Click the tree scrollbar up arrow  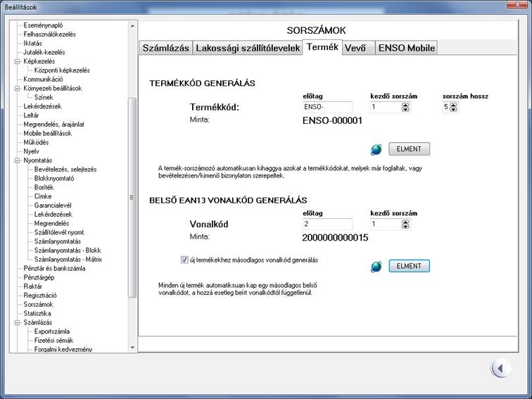coord(132,26)
